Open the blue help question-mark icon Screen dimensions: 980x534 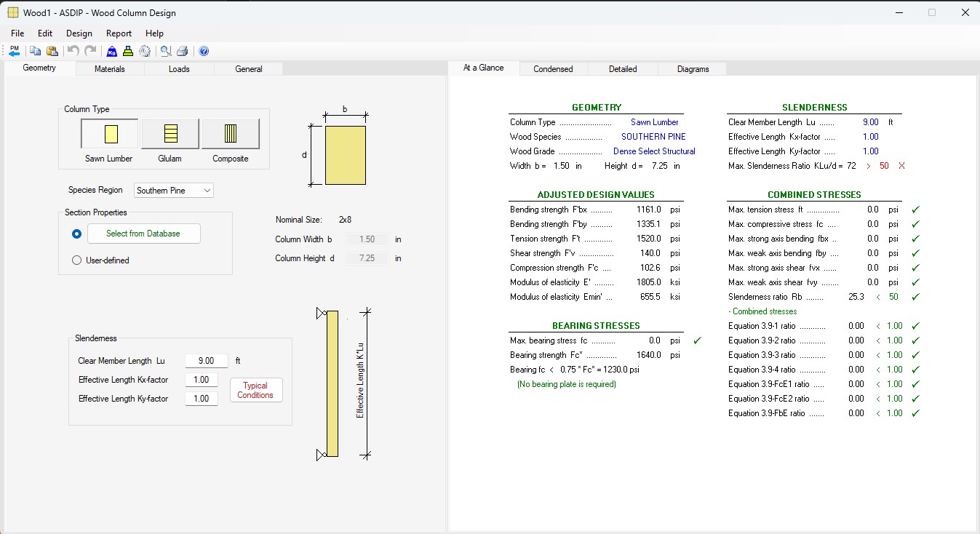point(204,51)
